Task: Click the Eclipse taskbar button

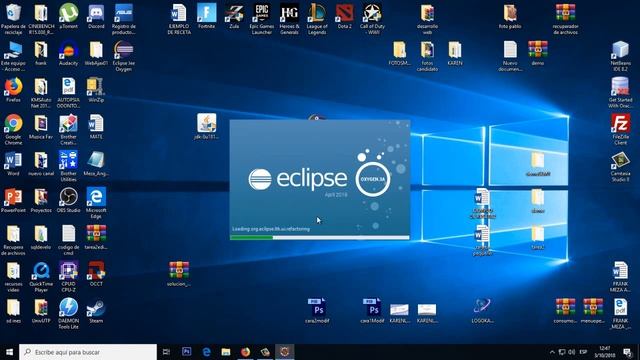Action: click(x=284, y=352)
